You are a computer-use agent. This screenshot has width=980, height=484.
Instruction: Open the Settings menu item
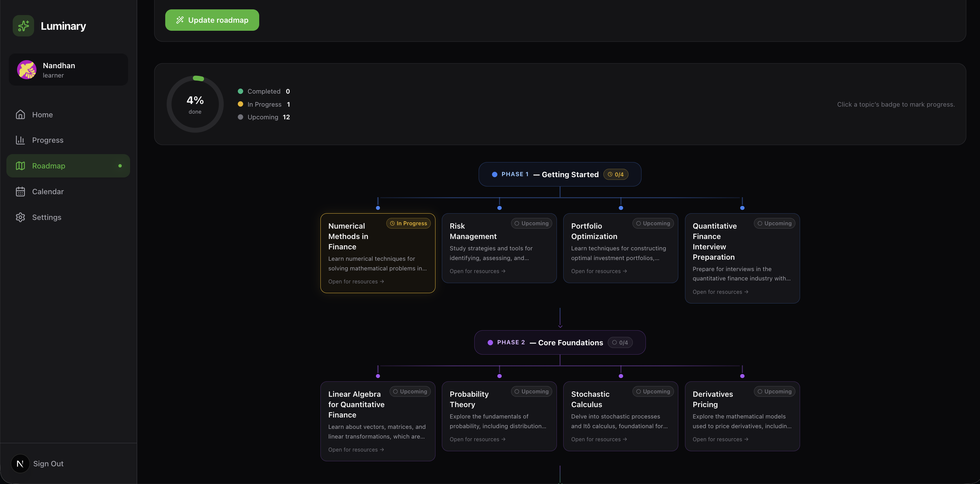coord(46,217)
